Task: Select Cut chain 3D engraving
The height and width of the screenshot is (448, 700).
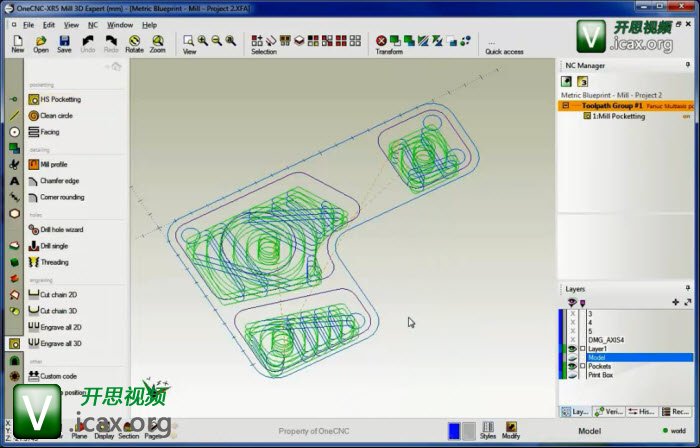Action: [53, 311]
